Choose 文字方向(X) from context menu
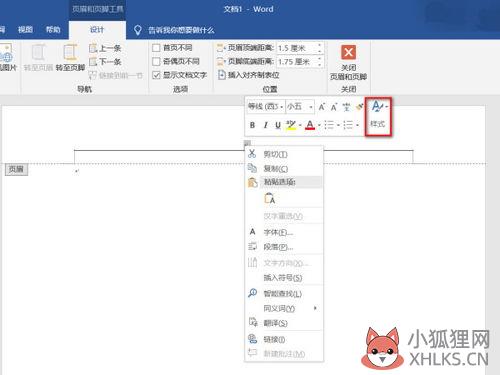This screenshot has width=500, height=375. [286, 263]
